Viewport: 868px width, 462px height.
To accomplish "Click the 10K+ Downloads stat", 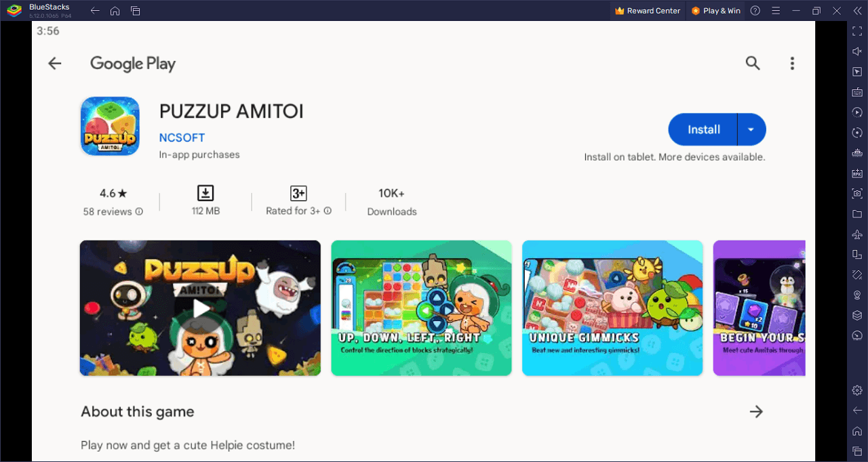I will tap(392, 202).
